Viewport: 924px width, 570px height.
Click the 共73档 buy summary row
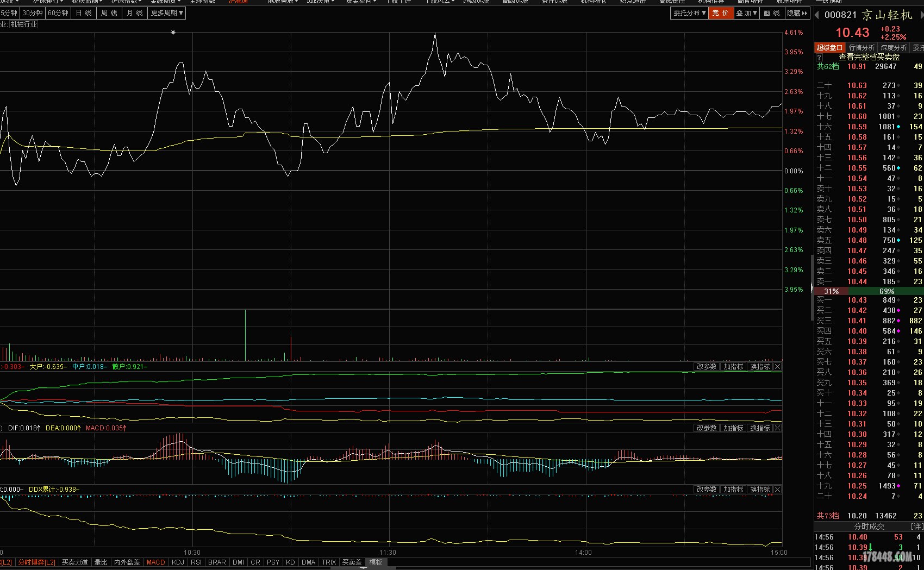tap(869, 516)
